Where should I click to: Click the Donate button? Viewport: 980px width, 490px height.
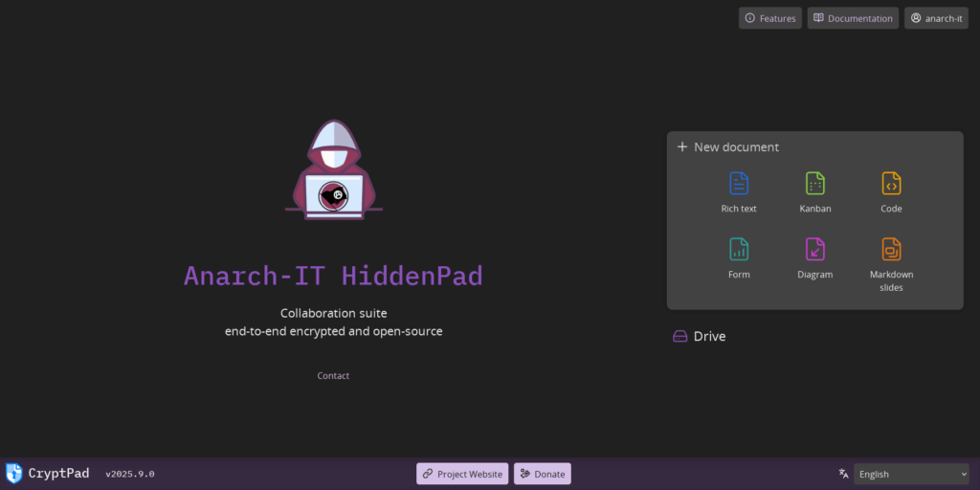pyautogui.click(x=542, y=474)
